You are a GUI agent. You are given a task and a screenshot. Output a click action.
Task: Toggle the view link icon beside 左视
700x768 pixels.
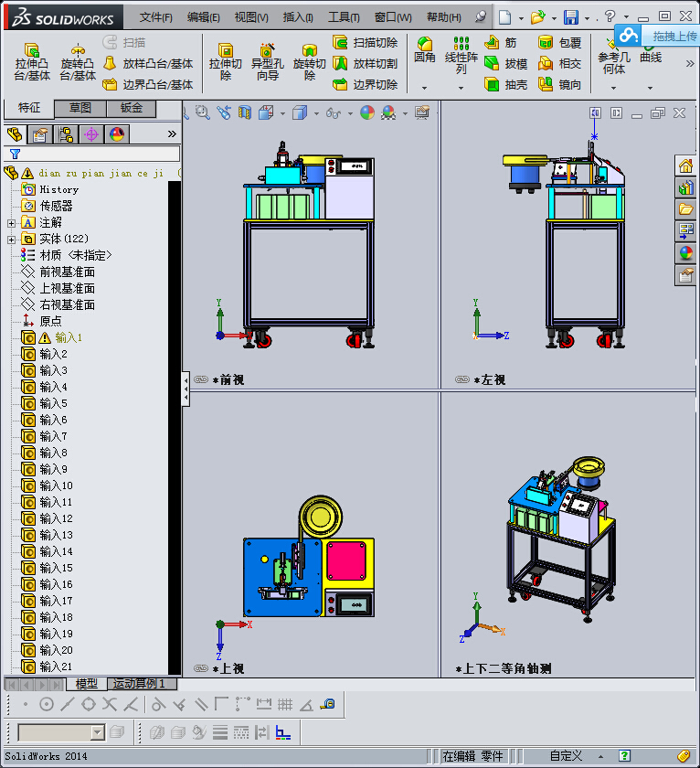462,379
